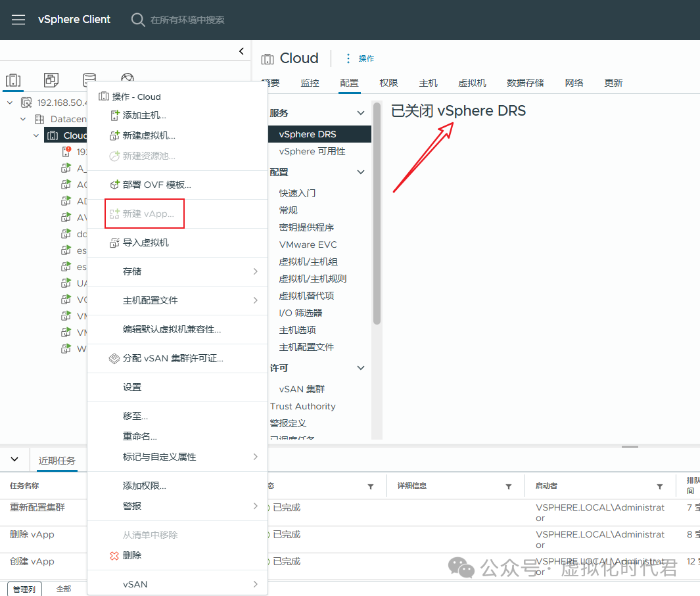
Task: Click the Datacenter icon in the tree
Action: pyautogui.click(x=39, y=119)
